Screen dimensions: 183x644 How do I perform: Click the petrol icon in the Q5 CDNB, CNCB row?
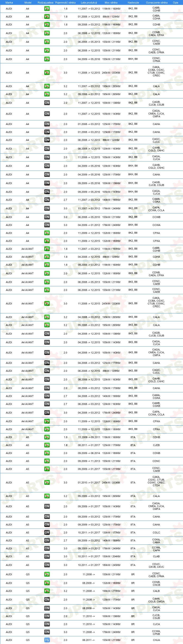tap(47, 583)
